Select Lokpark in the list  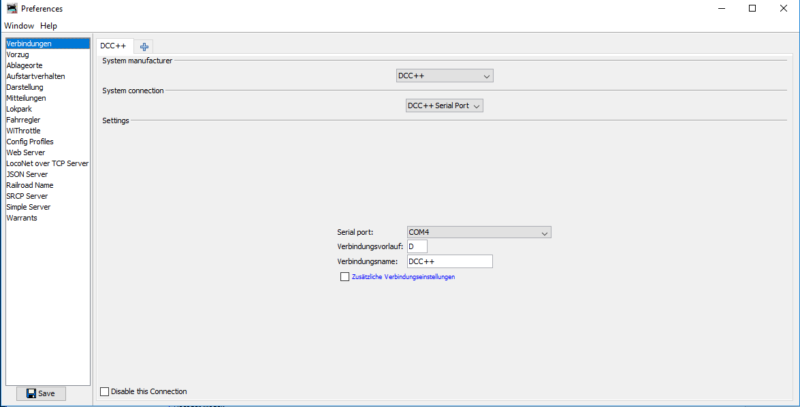coord(48,109)
